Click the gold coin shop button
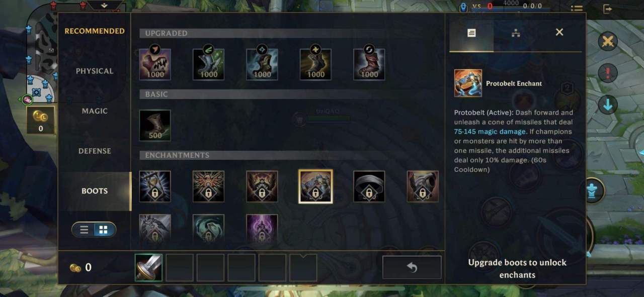This screenshot has width=644, height=297. coord(41,120)
